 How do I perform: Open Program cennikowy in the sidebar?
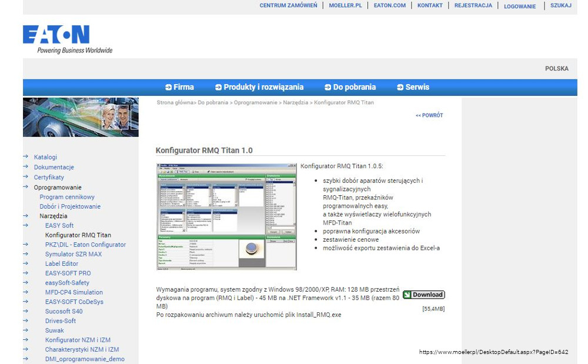click(x=67, y=197)
